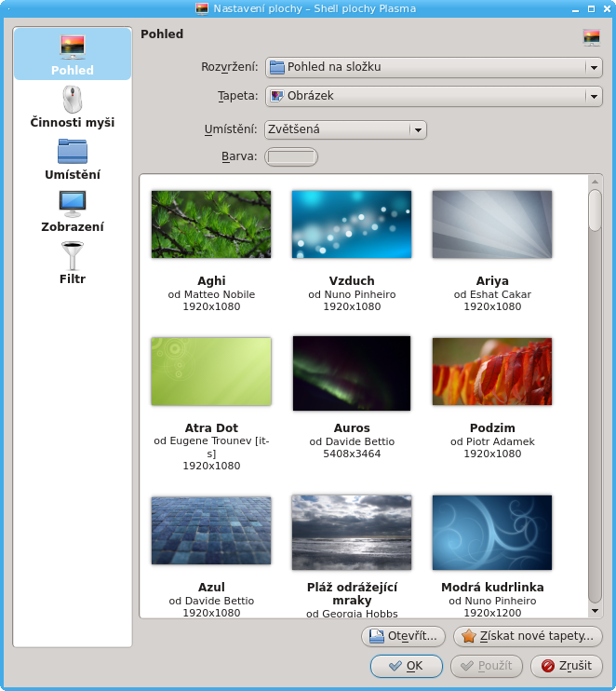
Task: Click the 'od Eshat Cakar' author text
Action: coord(492,294)
